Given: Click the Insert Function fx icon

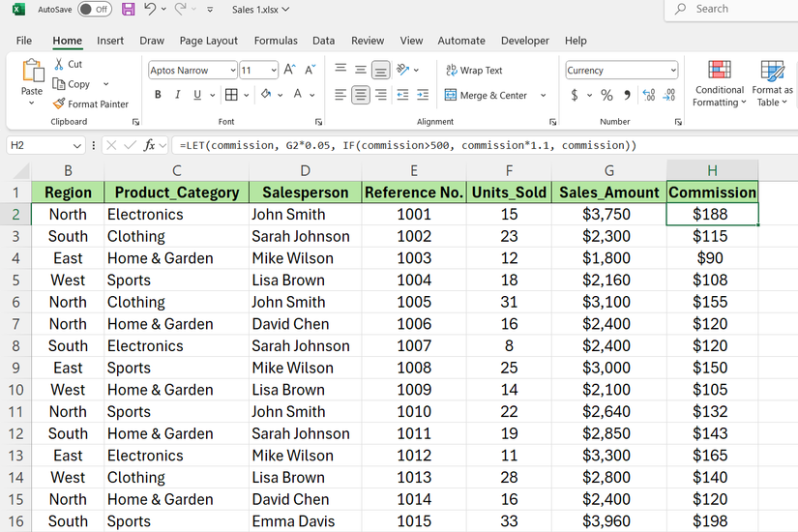Looking at the screenshot, I should 149,145.
